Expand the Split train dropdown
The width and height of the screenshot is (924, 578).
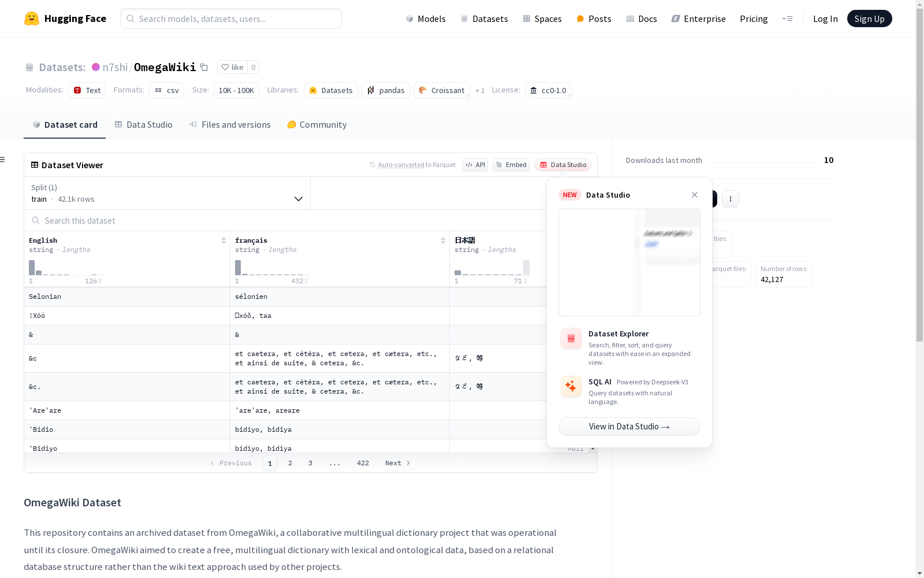tap(167, 193)
